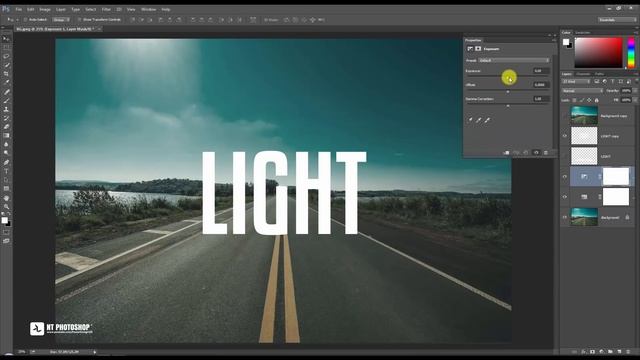Viewport: 640px width, 360px height.
Task: Click black point eyedropper in Properties
Action: pyautogui.click(x=470, y=120)
